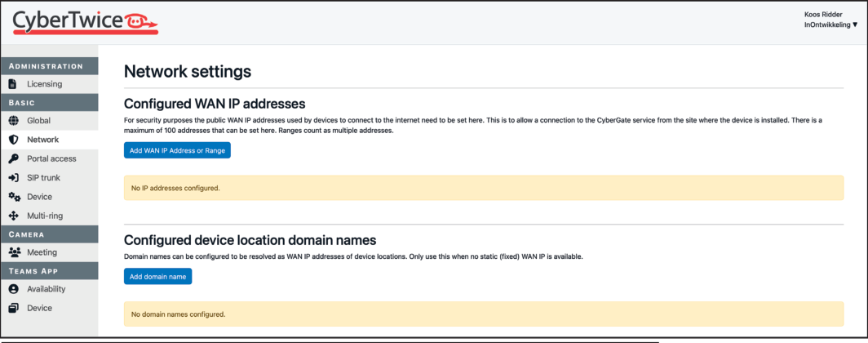Click the SIP trunk arrow icon
This screenshot has width=868, height=343.
[14, 178]
